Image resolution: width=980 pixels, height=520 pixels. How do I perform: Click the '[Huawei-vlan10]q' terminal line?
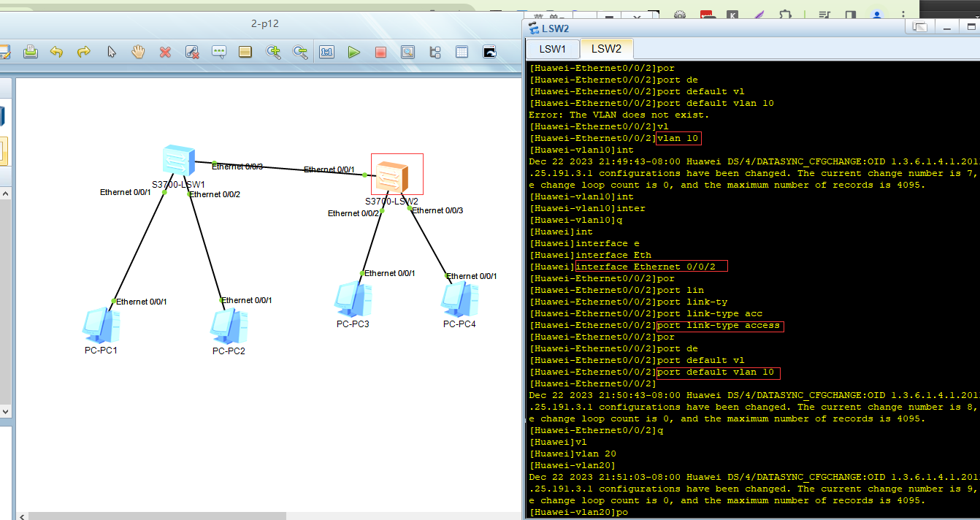pos(575,220)
